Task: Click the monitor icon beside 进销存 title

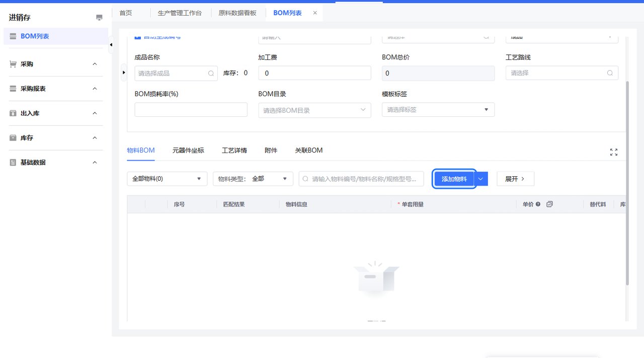Action: [99, 18]
